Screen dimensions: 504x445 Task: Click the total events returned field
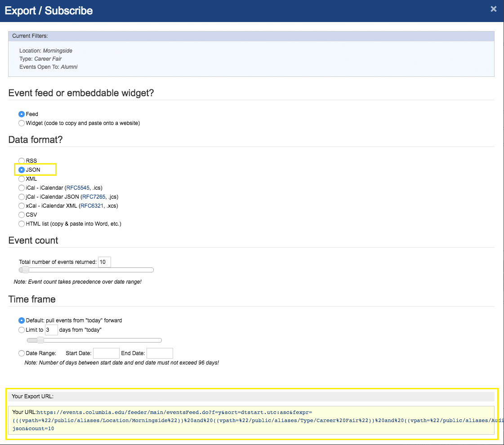(x=104, y=262)
